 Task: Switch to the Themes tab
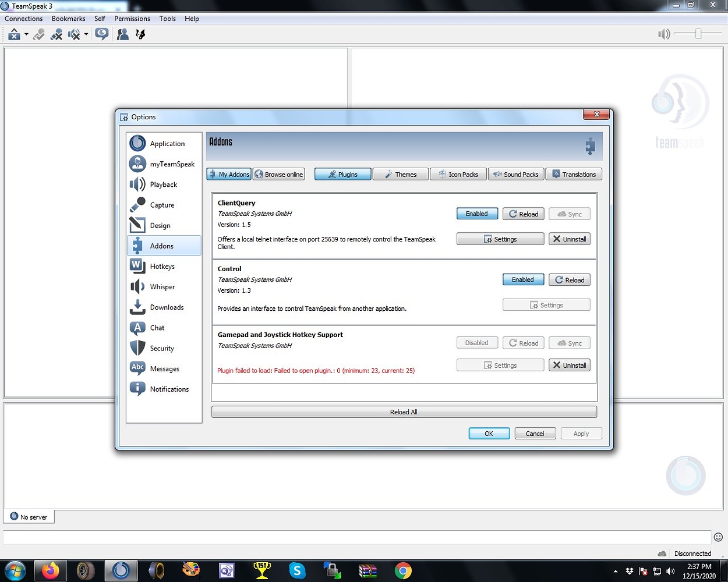400,174
